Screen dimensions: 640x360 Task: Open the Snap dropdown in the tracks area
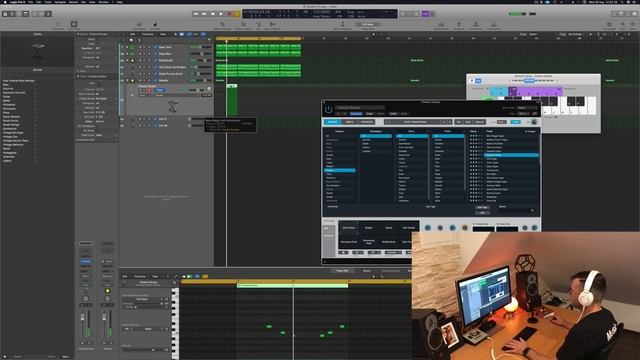point(533,34)
